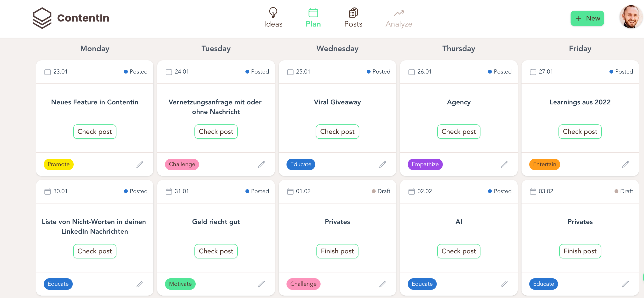Viewport: 644px width, 298px height.
Task: Click the ContentIn logo icon
Action: pos(42,18)
